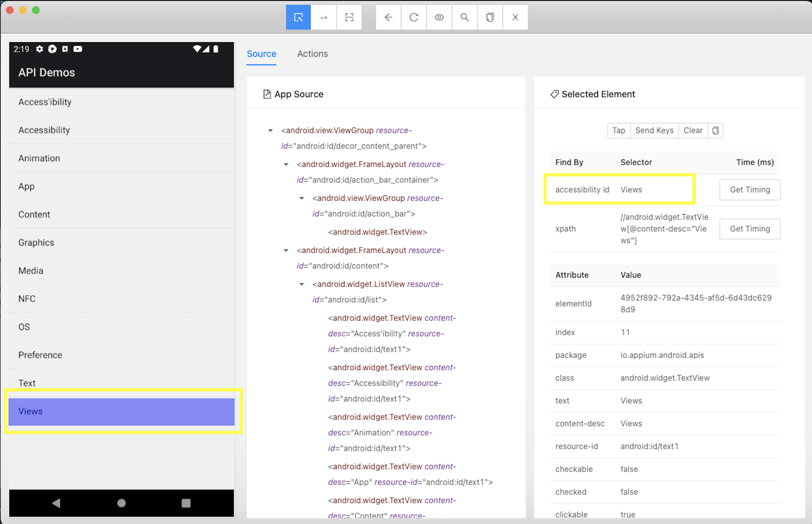
Task: Select the Graphics item in the device list
Action: 36,243
